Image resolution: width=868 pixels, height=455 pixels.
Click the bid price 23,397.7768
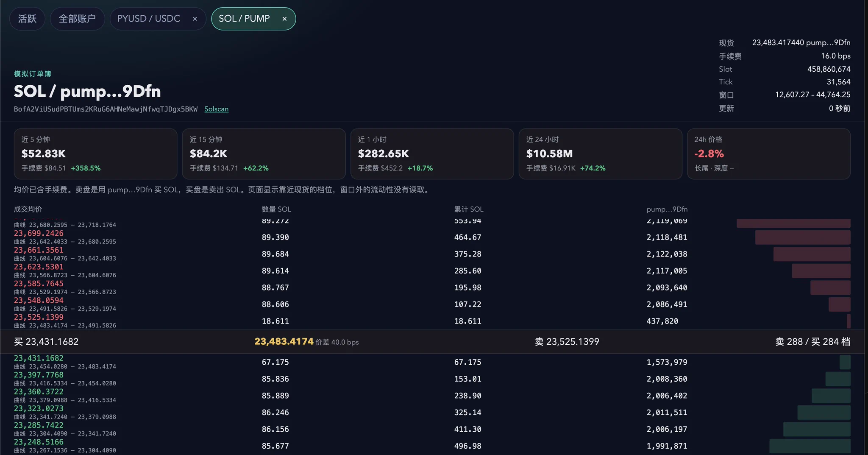pyautogui.click(x=39, y=375)
